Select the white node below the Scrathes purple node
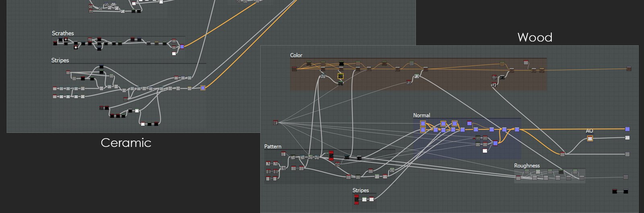 click(174, 53)
